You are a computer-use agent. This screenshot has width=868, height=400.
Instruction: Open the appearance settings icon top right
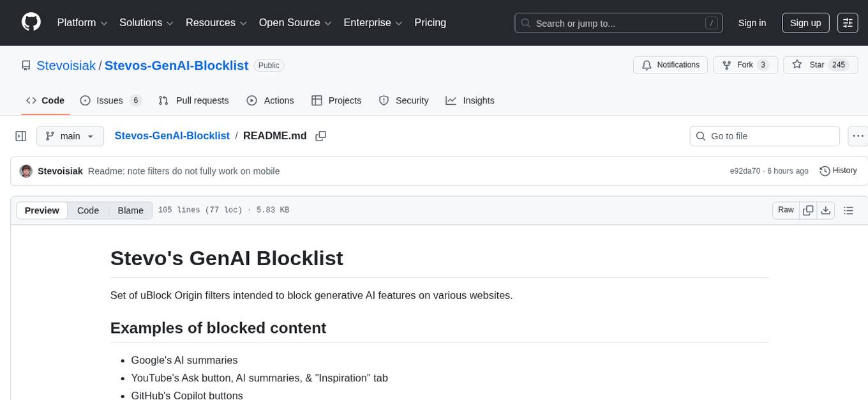pos(848,22)
